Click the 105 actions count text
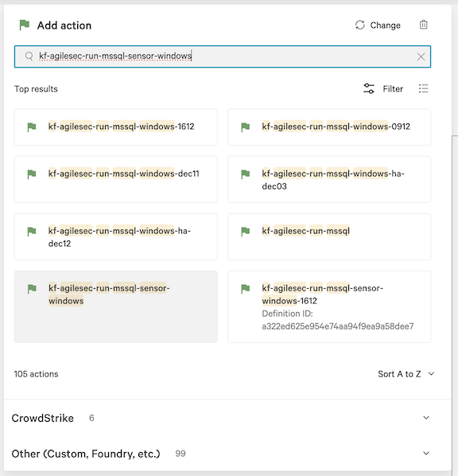The height and width of the screenshot is (476, 458). pos(36,374)
